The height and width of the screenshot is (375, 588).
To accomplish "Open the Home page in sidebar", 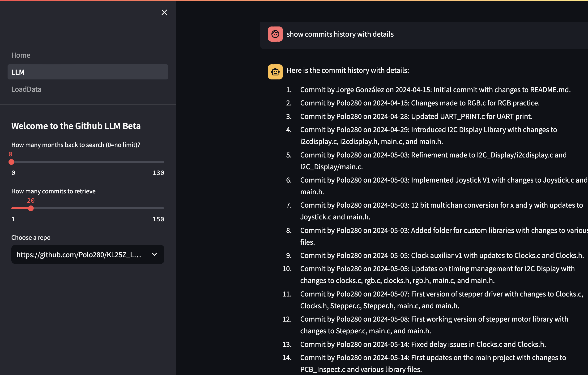I will pyautogui.click(x=21, y=55).
